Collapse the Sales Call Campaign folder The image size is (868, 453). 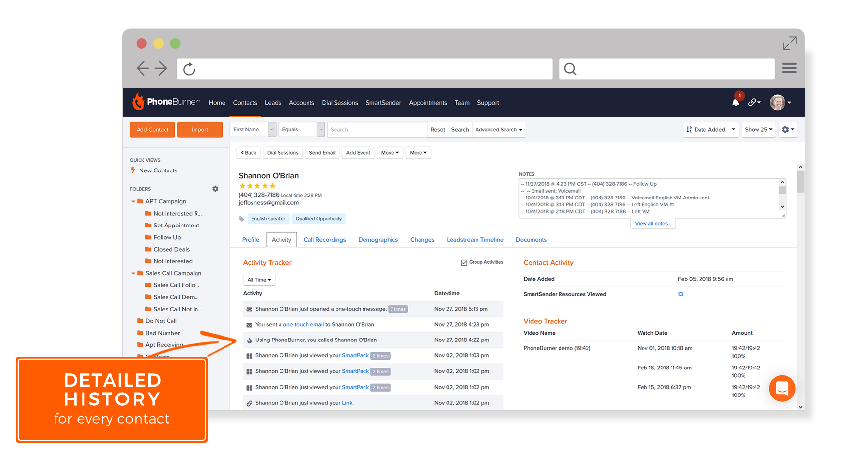tap(133, 273)
